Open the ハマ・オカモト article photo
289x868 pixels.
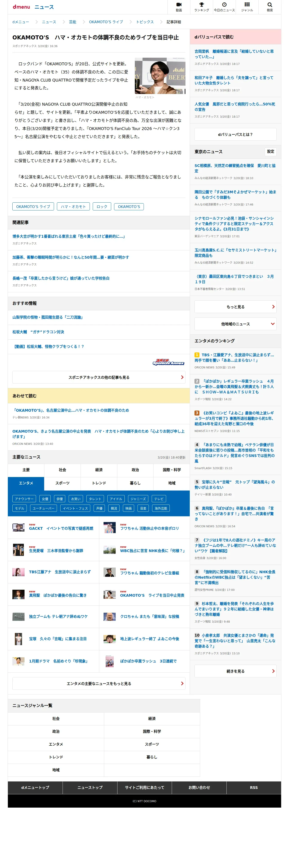[160, 76]
